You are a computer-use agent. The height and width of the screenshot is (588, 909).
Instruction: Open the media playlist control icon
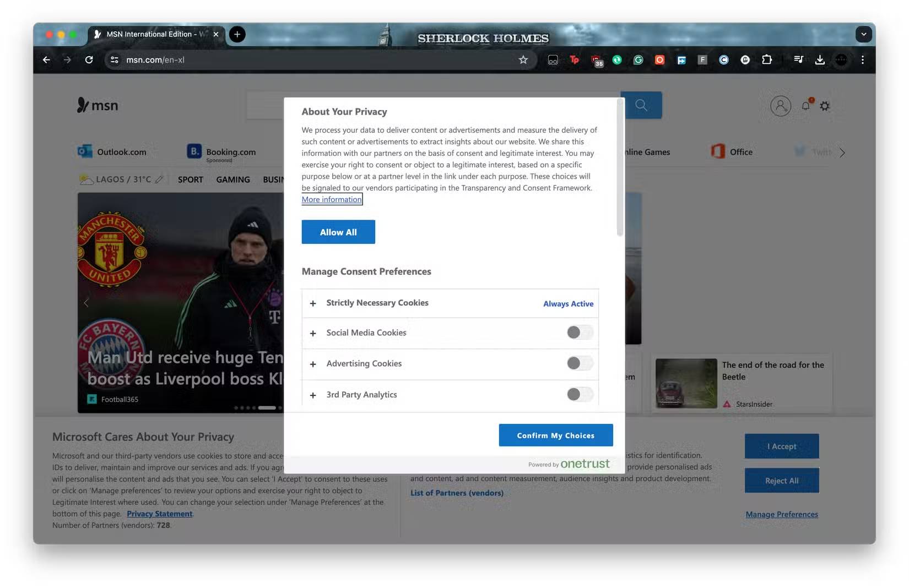tap(798, 60)
